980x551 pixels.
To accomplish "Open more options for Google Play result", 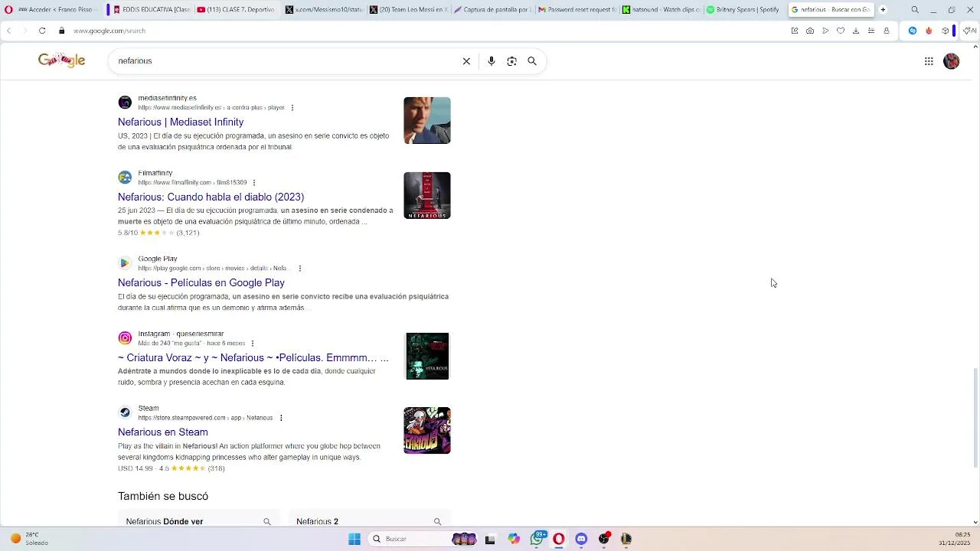I will point(300,269).
